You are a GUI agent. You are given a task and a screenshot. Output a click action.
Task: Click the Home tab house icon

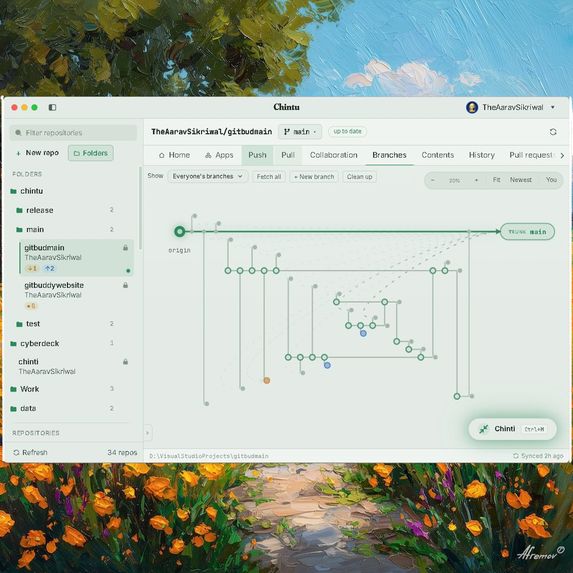pyautogui.click(x=162, y=155)
